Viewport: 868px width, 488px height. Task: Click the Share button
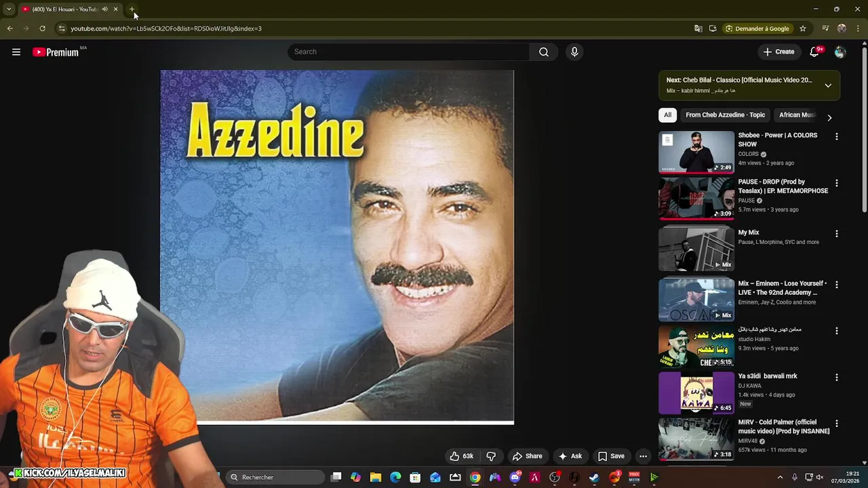pyautogui.click(x=527, y=456)
